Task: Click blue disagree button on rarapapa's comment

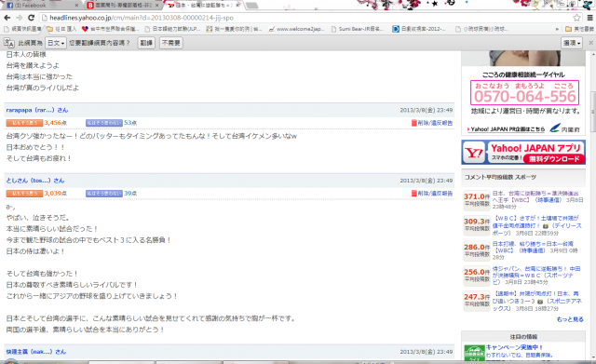Action: (x=104, y=123)
